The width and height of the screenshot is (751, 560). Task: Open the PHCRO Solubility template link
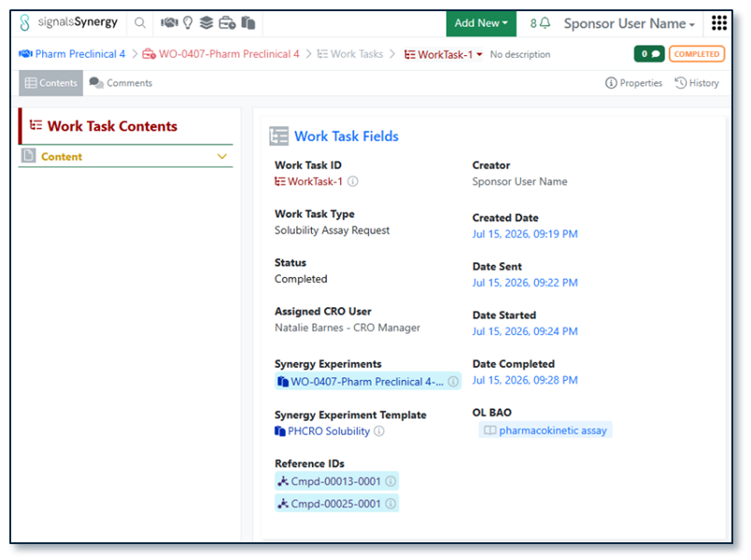tap(322, 431)
